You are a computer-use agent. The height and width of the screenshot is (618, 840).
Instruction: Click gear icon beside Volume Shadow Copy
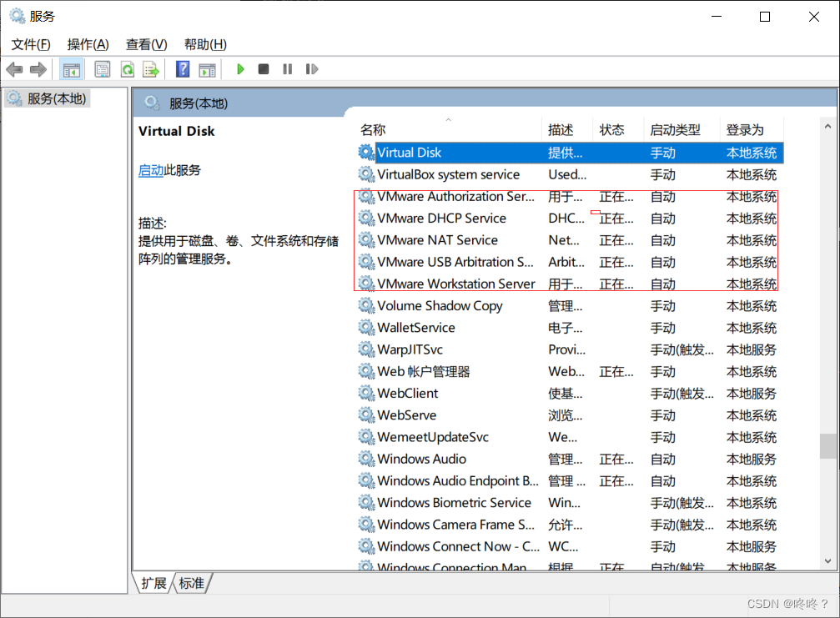(x=366, y=305)
